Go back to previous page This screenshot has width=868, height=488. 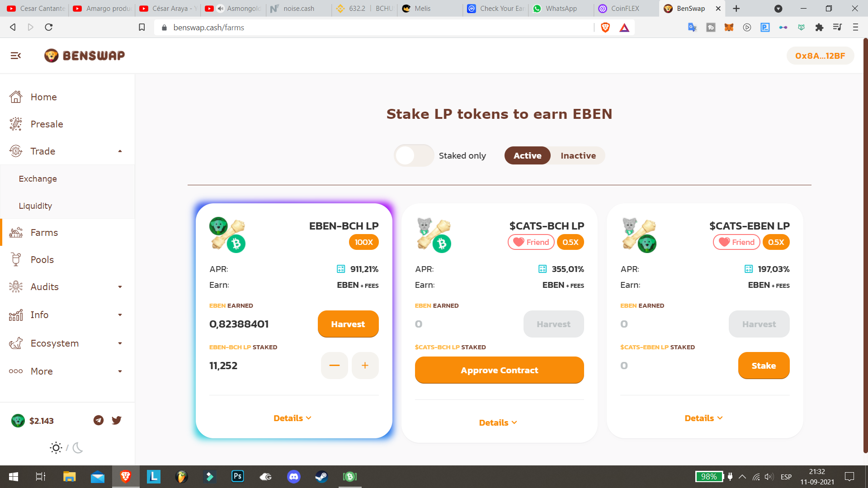pos(13,28)
